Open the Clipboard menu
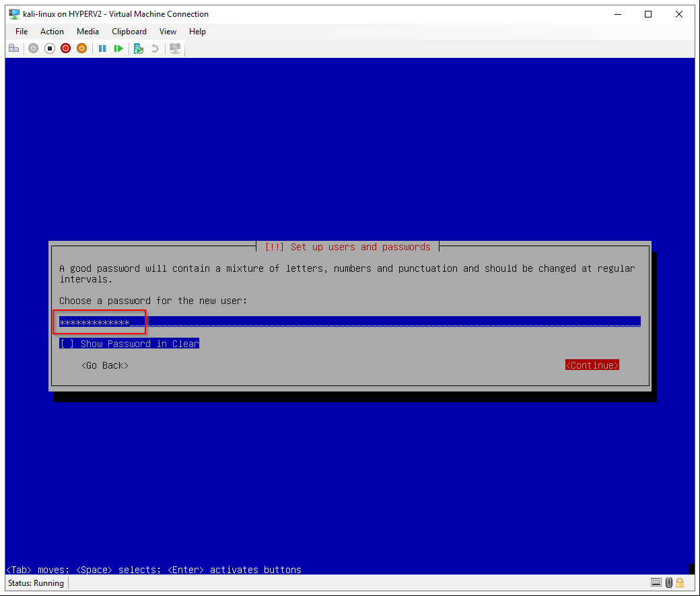This screenshot has width=700, height=596. [129, 32]
